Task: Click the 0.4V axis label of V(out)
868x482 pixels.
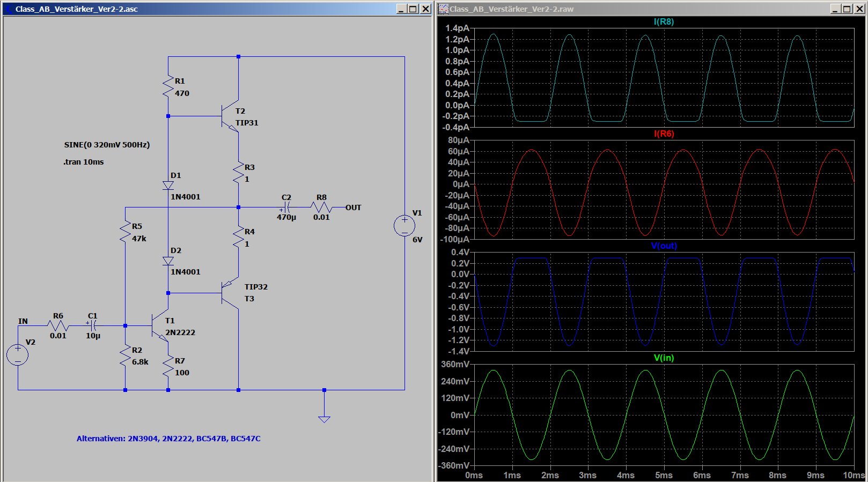Action: coord(460,252)
